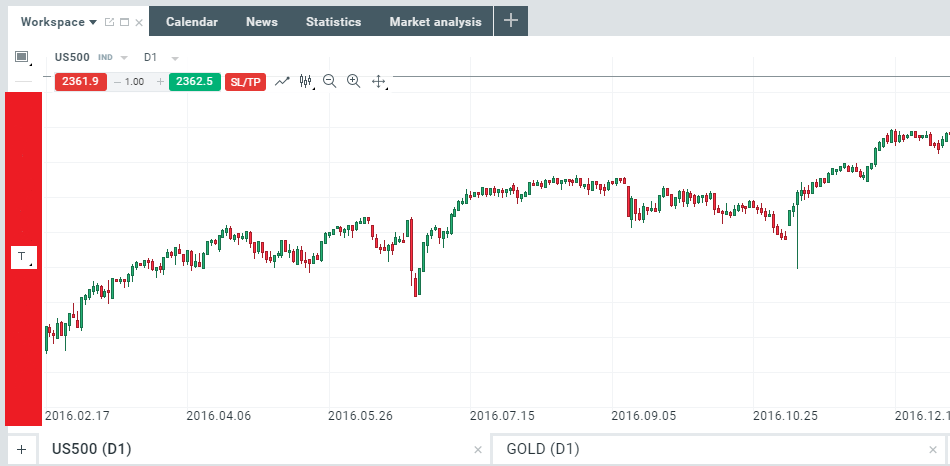Image resolution: width=950 pixels, height=466 pixels.
Task: Open the candlestick chart type menu
Action: [306, 81]
